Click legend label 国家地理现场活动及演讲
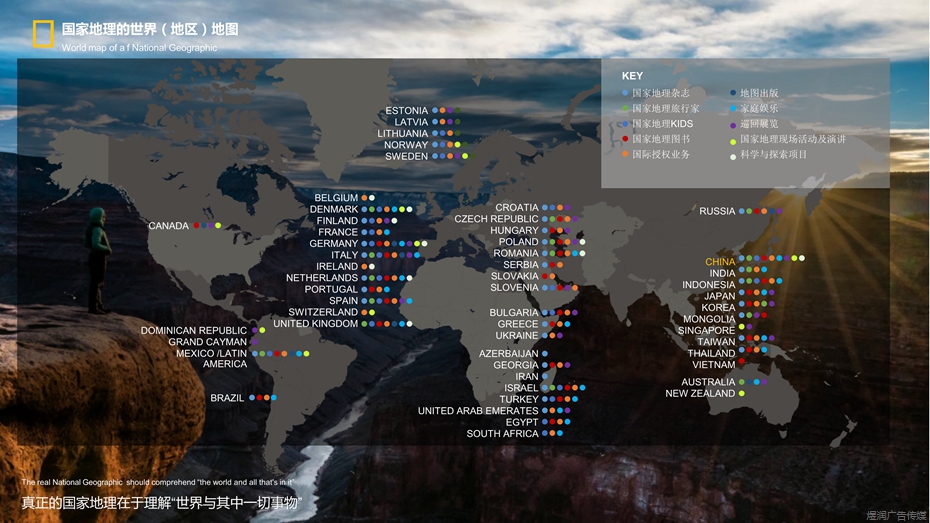 (x=792, y=139)
